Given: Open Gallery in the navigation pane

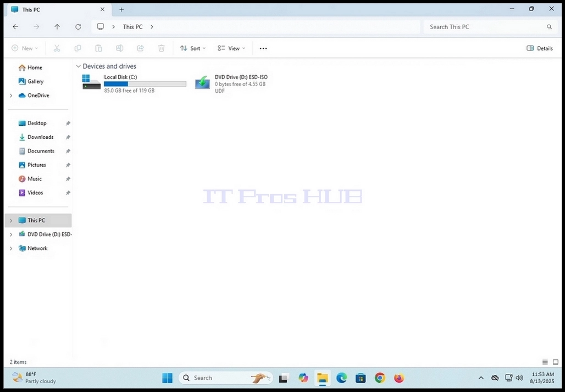Looking at the screenshot, I should 31,81.
